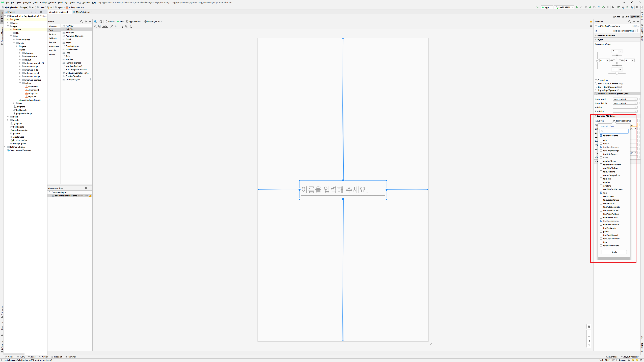Viewport: 644px width, 362px height.
Task: Open the AVD Manager icon
Action: click(x=627, y=7)
